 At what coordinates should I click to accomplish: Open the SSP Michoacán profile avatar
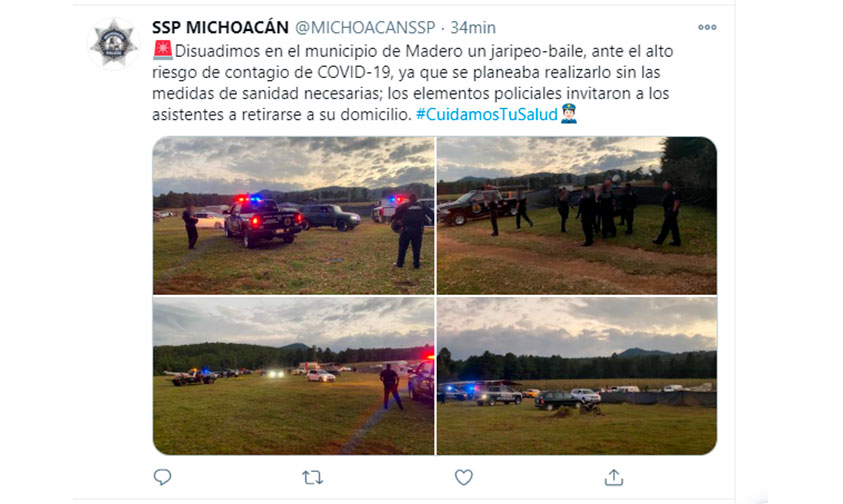(x=113, y=44)
